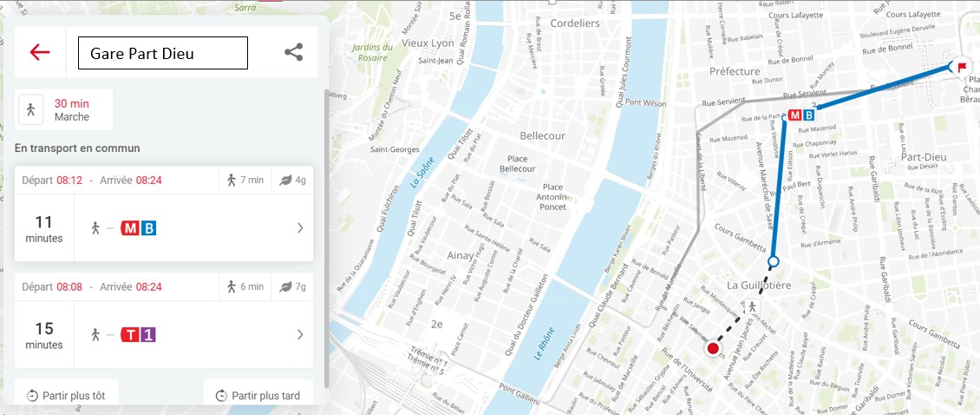The image size is (980, 415).
Task: Click 'Part-Dieu' district label on map
Action: (x=924, y=157)
